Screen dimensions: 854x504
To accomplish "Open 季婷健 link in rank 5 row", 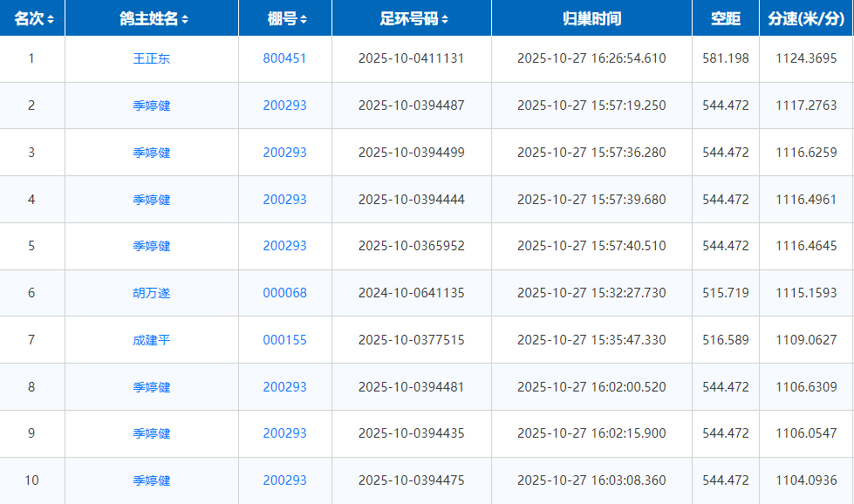I will point(152,246).
